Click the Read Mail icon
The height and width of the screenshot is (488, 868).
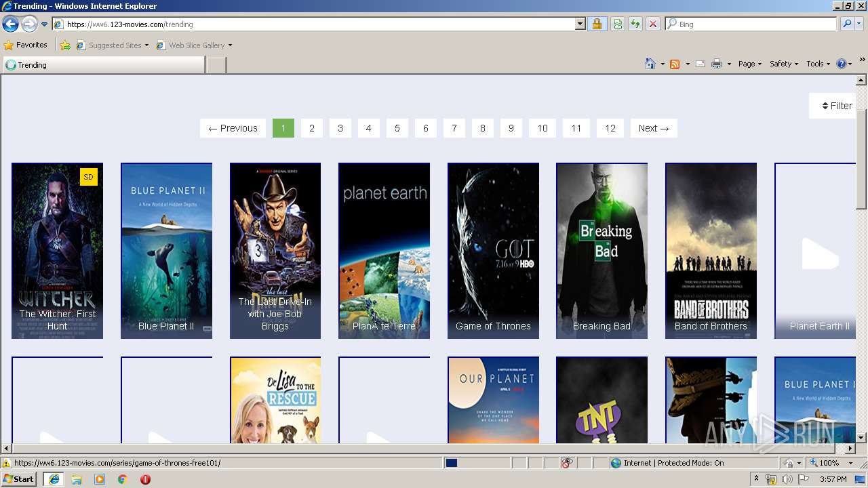(701, 64)
